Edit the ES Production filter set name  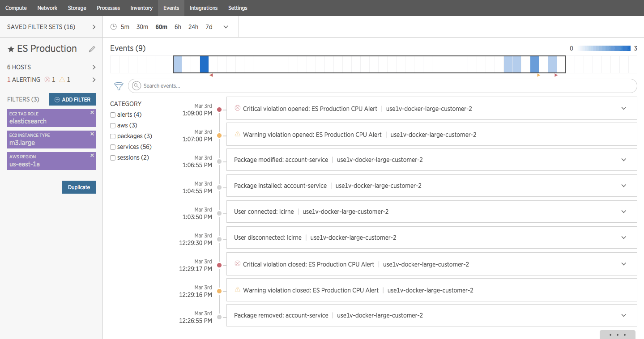click(x=92, y=49)
